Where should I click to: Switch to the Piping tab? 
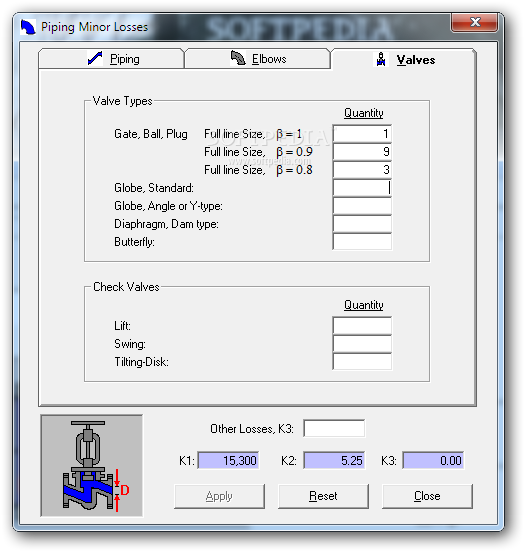(x=111, y=59)
